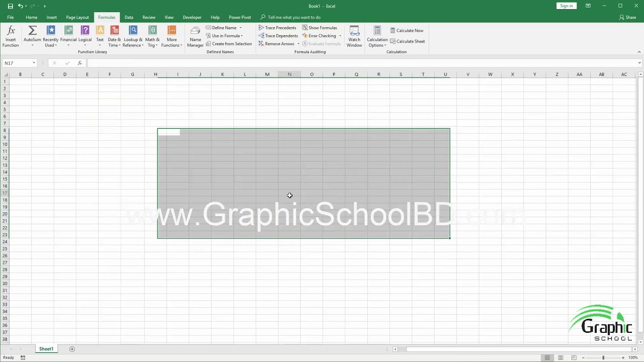Viewport: 644px width, 362px height.
Task: Select the Sheet1 tab
Action: pyautogui.click(x=46, y=349)
